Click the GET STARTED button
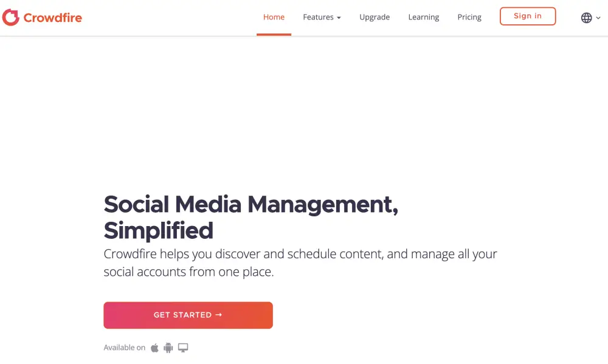Screen dimensions: 608x364 pos(188,315)
